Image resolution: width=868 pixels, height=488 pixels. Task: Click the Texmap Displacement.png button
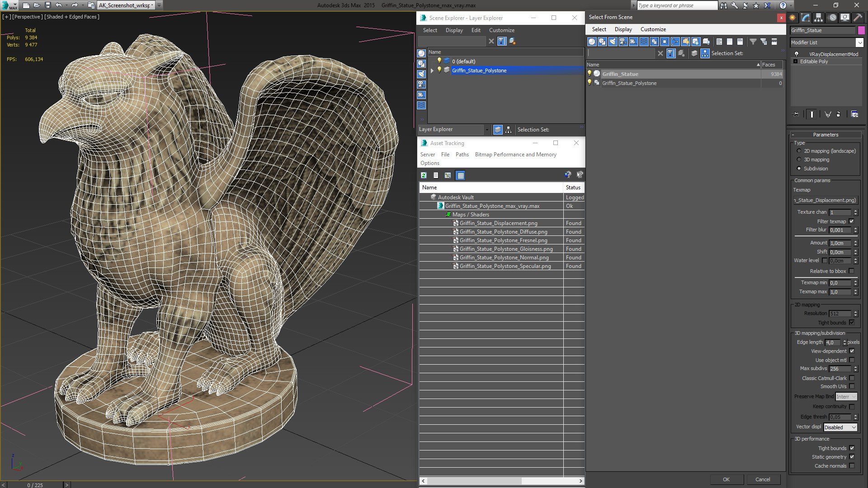click(x=825, y=200)
